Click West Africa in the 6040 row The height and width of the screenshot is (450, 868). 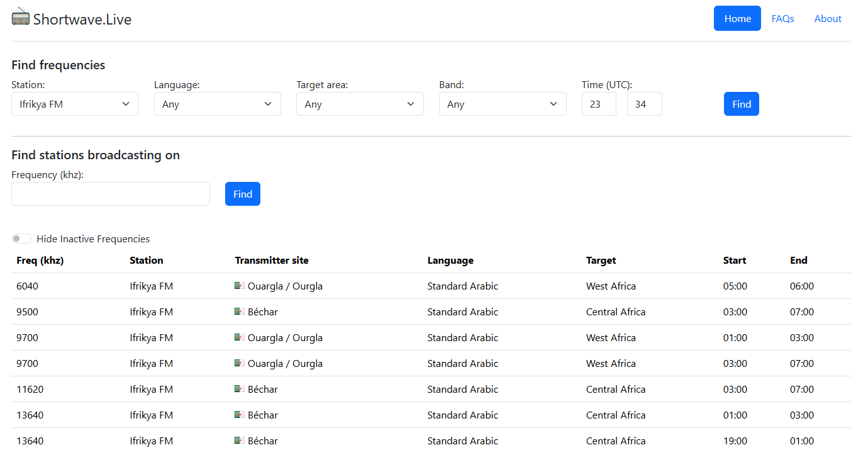tap(611, 286)
